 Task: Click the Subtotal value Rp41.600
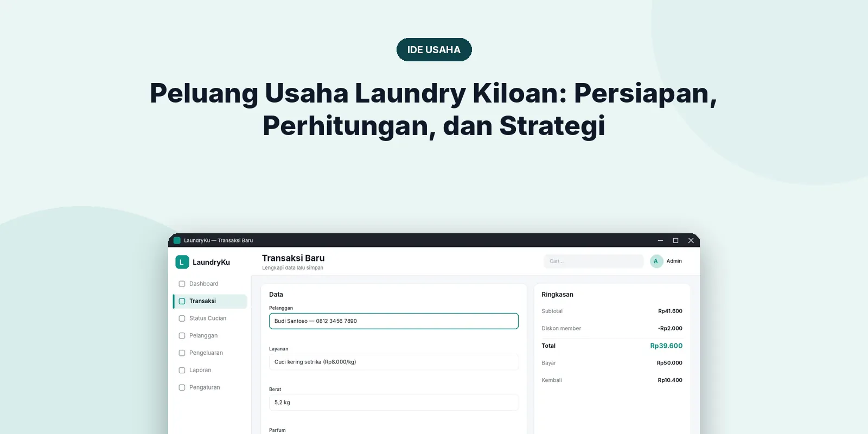pos(670,311)
